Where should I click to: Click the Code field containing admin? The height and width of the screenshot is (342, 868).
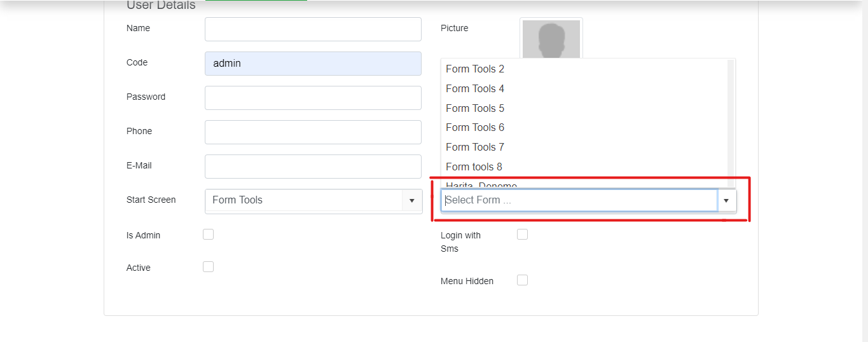[313, 64]
